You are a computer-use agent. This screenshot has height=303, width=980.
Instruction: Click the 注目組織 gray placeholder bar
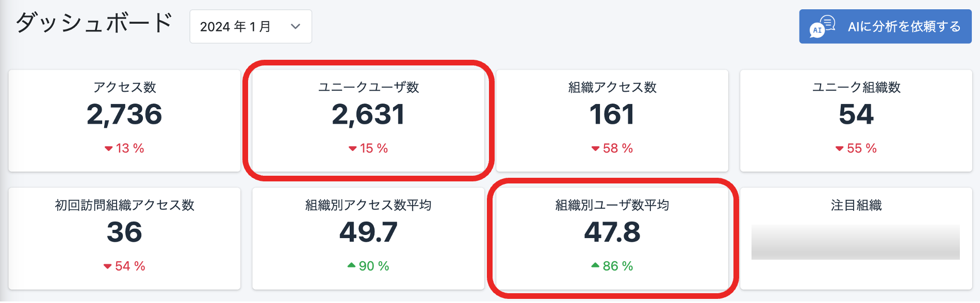pos(855,242)
